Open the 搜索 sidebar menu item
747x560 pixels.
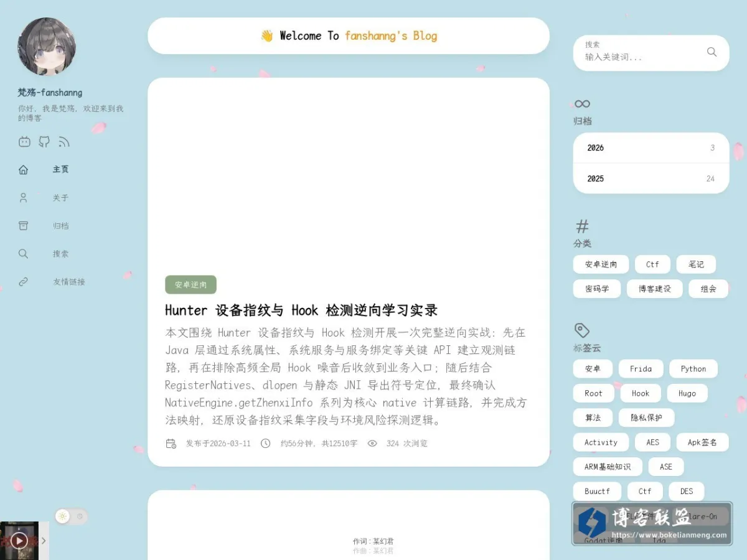[x=60, y=254]
